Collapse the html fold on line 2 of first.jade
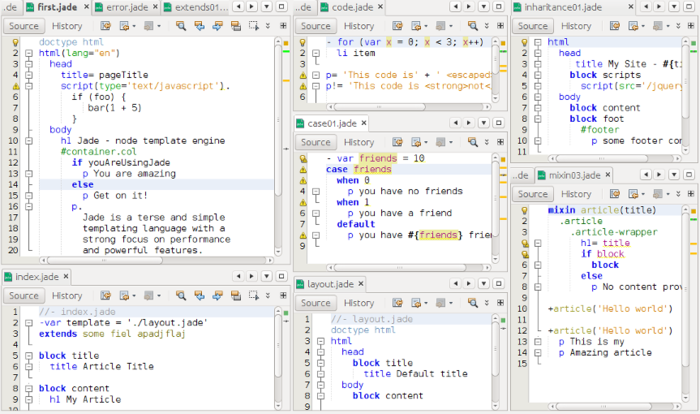Screen dimensions: 700x414 click(29, 53)
